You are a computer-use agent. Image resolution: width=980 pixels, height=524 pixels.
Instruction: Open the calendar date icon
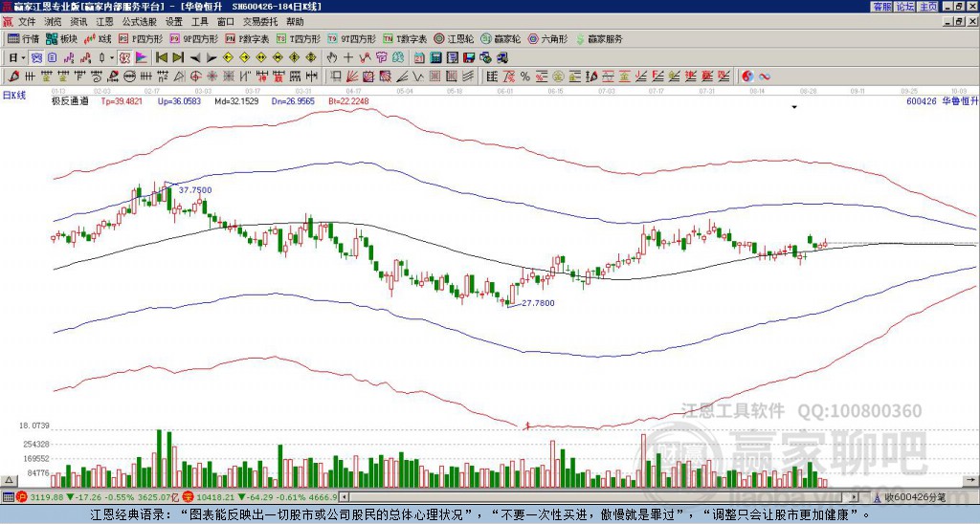pos(419,58)
